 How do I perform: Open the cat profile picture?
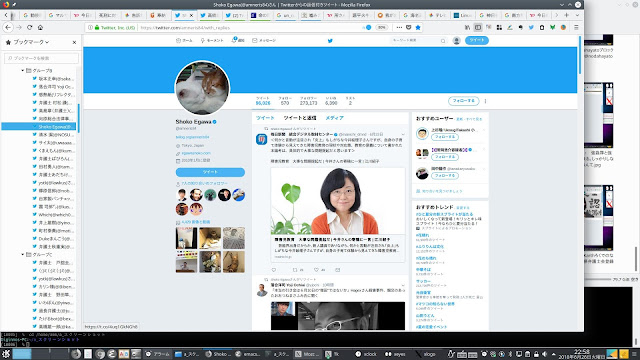[x=202, y=88]
